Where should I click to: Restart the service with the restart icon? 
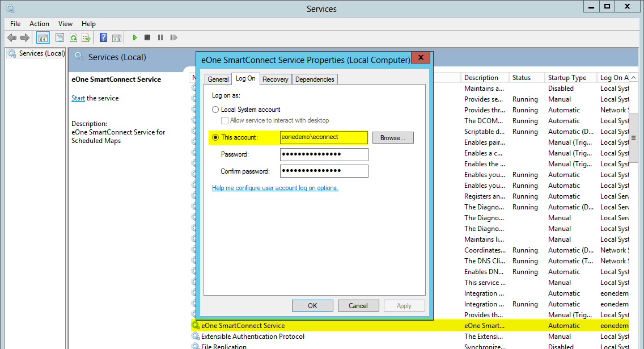(x=173, y=37)
